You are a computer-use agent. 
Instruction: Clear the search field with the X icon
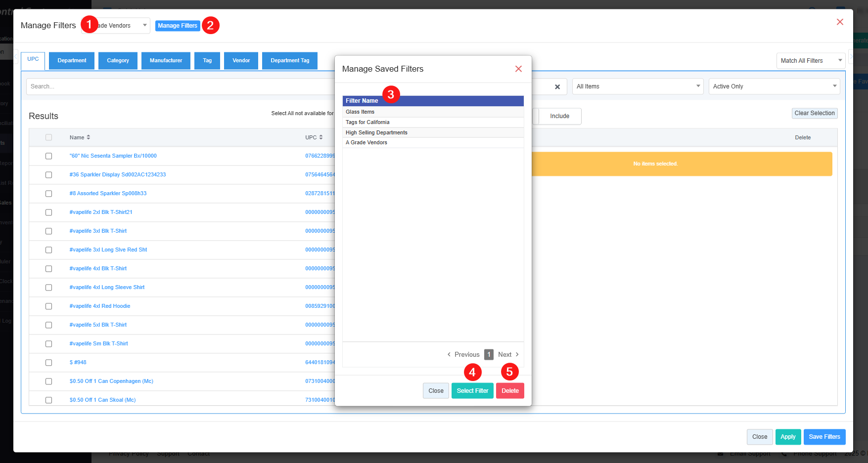557,86
